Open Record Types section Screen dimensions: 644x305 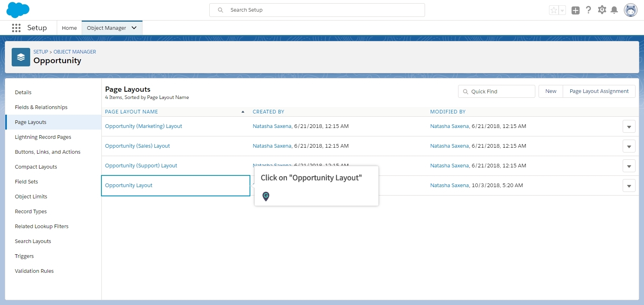click(31, 212)
